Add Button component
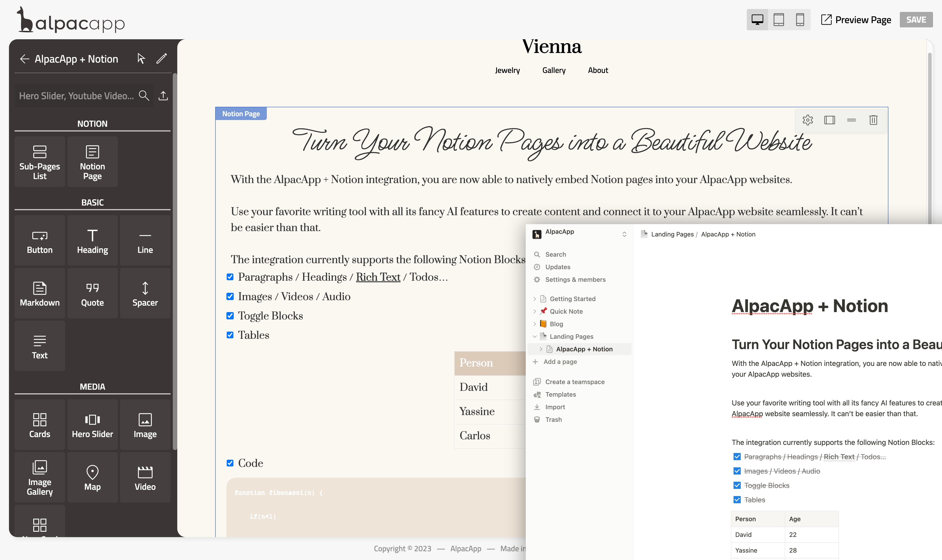The width and height of the screenshot is (942, 560). coord(40,240)
